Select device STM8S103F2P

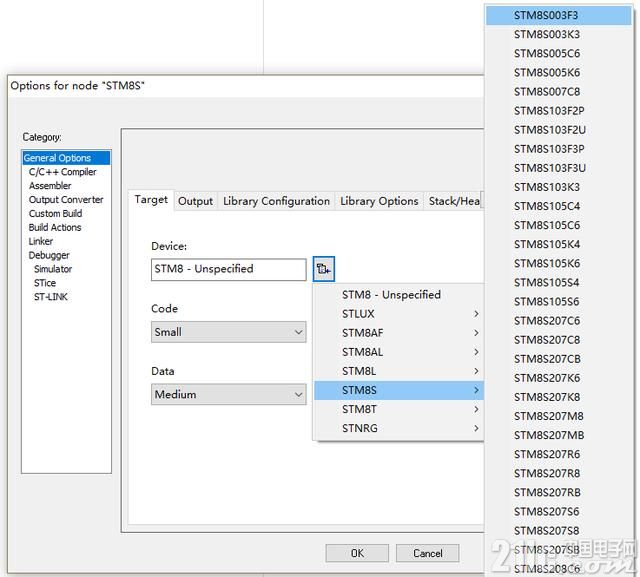coord(558,111)
